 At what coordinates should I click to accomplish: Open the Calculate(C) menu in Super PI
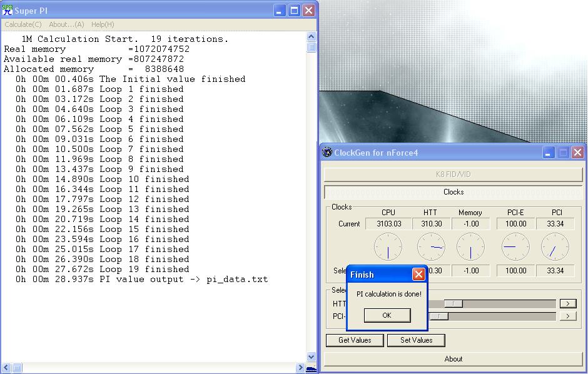(x=23, y=24)
